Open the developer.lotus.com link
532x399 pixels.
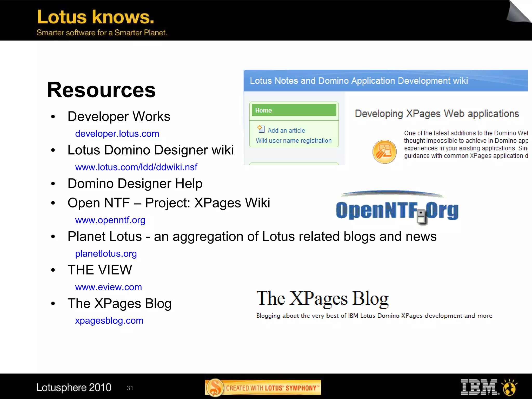(x=117, y=134)
